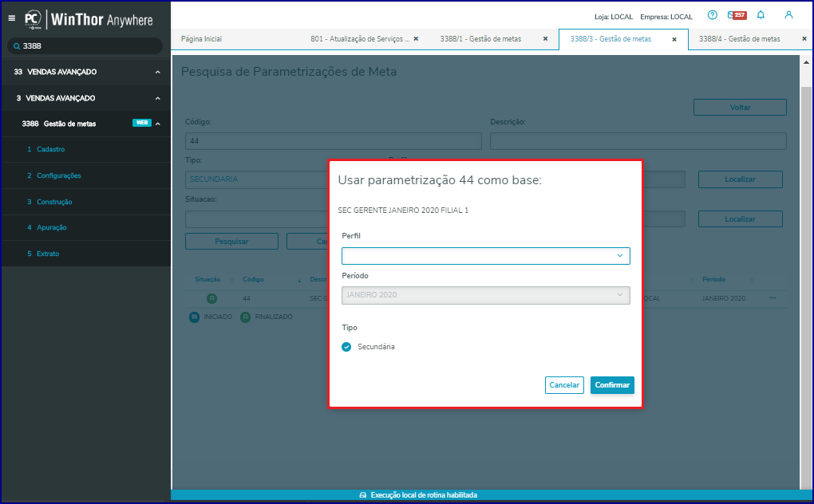Image resolution: width=814 pixels, height=504 pixels.
Task: Click the JANEIRO 2020 cell in the table
Action: pyautogui.click(x=724, y=299)
